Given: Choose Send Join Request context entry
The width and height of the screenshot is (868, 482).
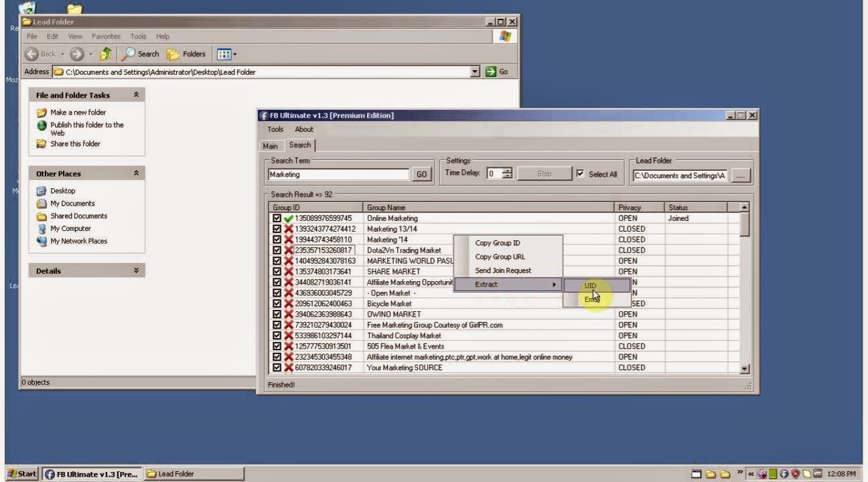Looking at the screenshot, I should point(503,271).
